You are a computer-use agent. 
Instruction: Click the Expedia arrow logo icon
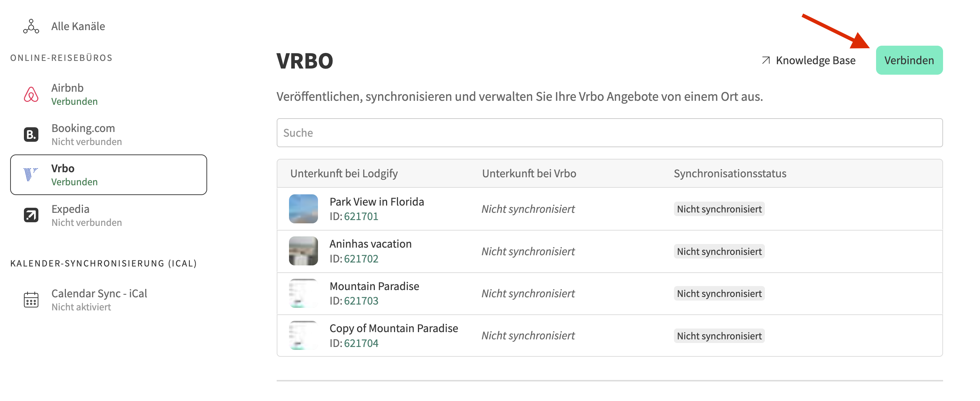(31, 215)
